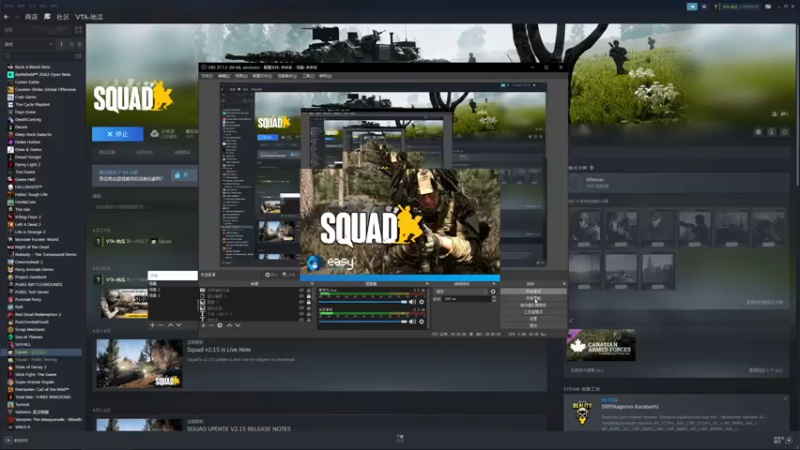This screenshot has width=800, height=450.
Task: Open OBS source properties gear icon
Action: pos(220,325)
